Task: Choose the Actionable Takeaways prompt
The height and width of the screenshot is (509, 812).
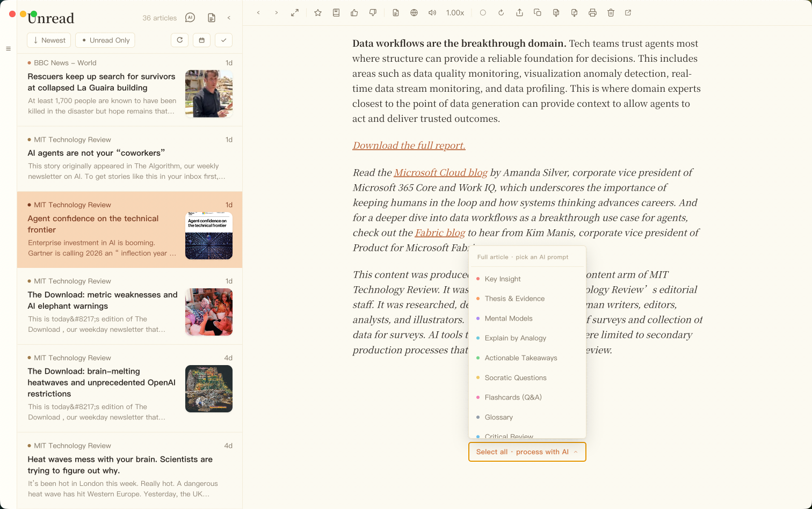Action: tap(527, 358)
